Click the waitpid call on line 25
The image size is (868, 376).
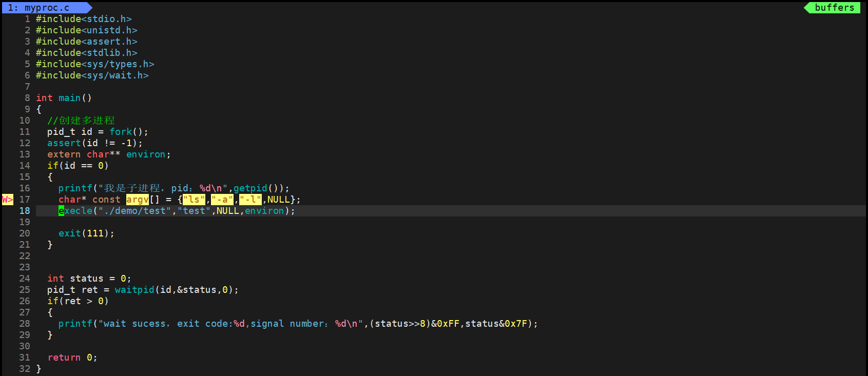coord(134,290)
